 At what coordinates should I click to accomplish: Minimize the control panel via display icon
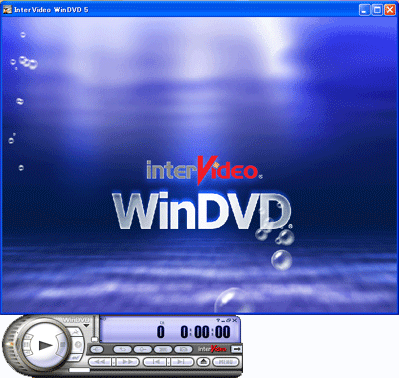click(x=223, y=320)
